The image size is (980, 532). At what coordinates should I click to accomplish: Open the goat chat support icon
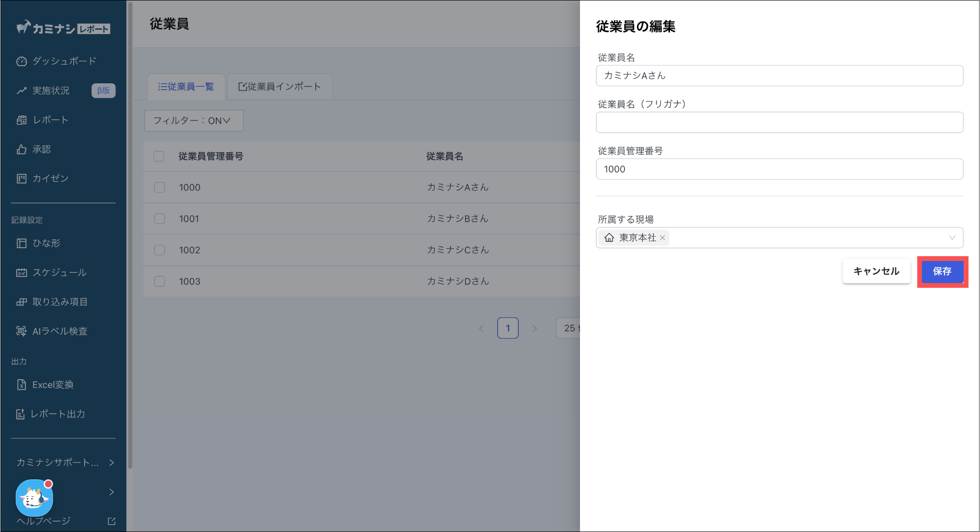34,498
